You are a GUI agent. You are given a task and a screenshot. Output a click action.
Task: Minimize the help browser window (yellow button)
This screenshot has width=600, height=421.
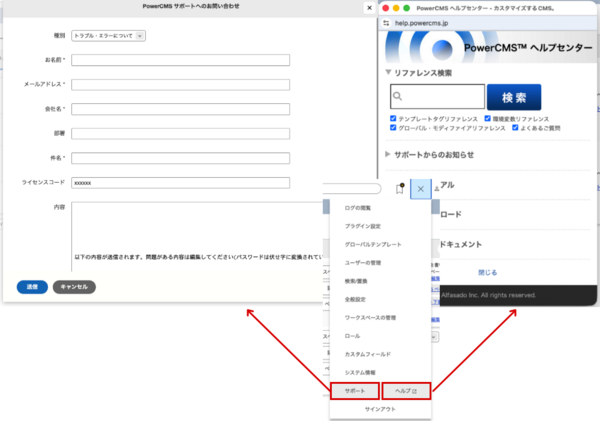pos(396,8)
